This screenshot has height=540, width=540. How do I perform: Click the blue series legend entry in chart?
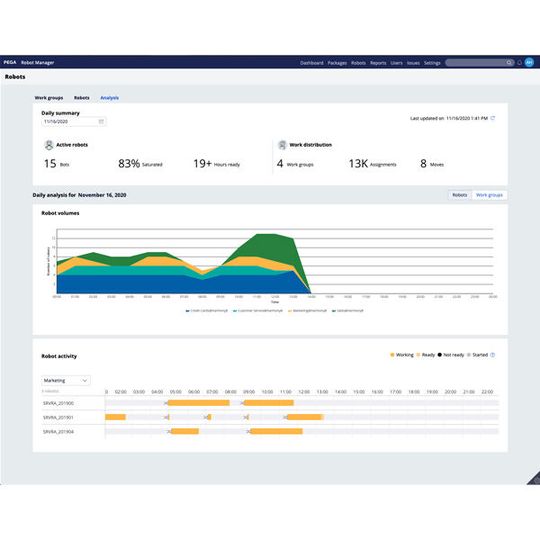coord(207,311)
